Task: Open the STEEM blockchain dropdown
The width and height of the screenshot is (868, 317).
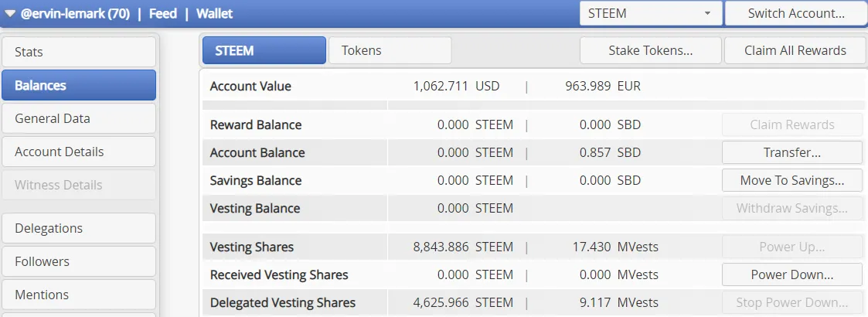Action: [651, 13]
